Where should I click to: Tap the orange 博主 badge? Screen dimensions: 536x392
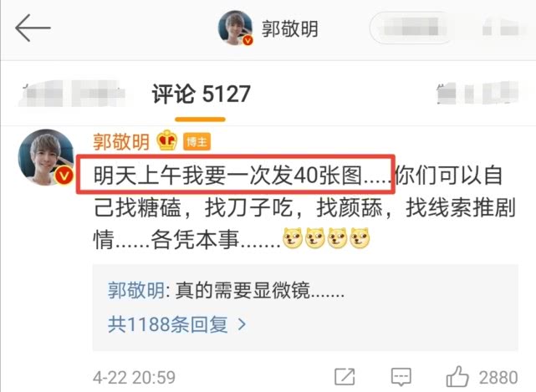pos(197,141)
